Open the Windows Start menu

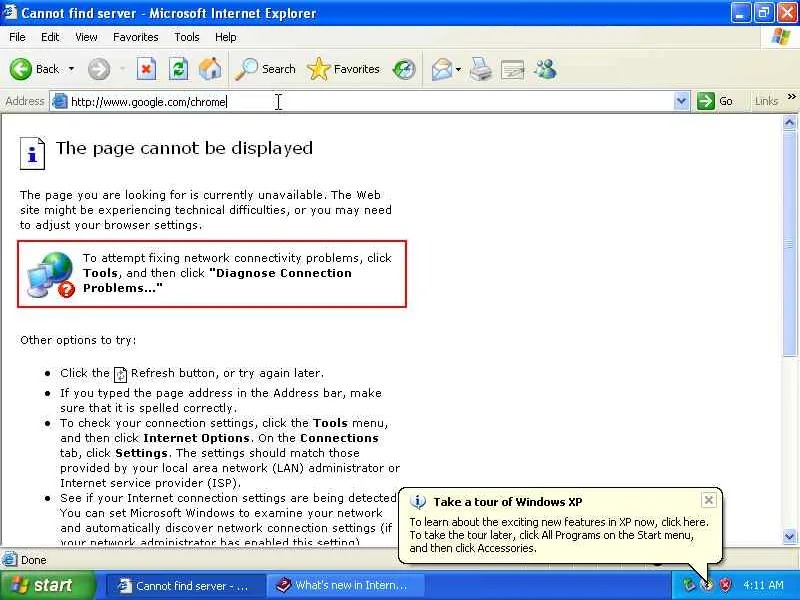(x=47, y=585)
